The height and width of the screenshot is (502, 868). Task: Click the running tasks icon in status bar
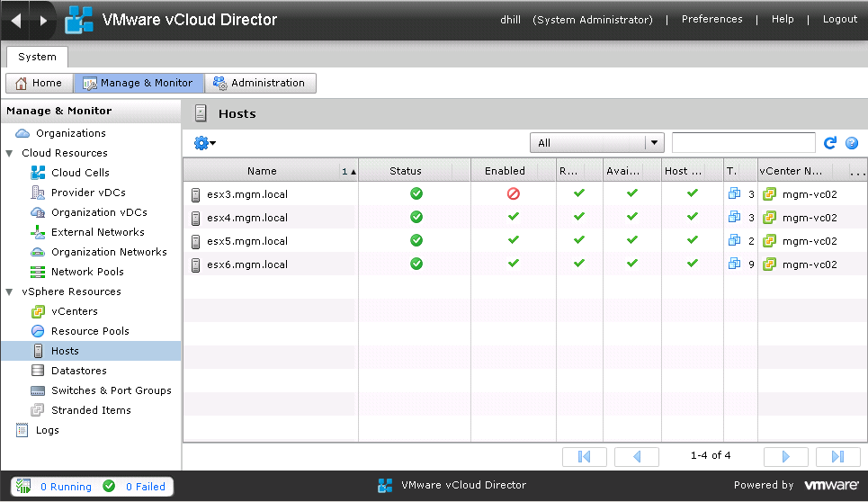(x=23, y=486)
